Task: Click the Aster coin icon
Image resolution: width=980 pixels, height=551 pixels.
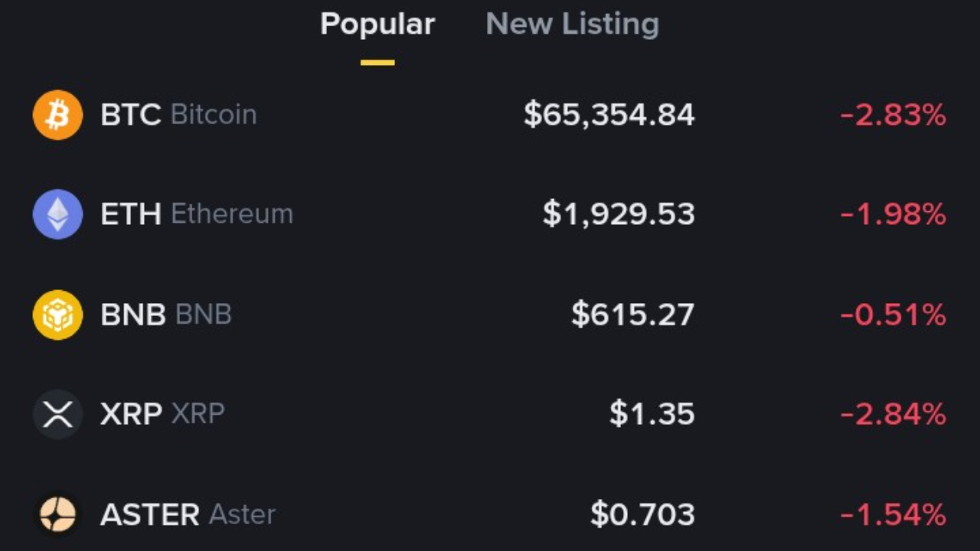Action: click(x=57, y=514)
